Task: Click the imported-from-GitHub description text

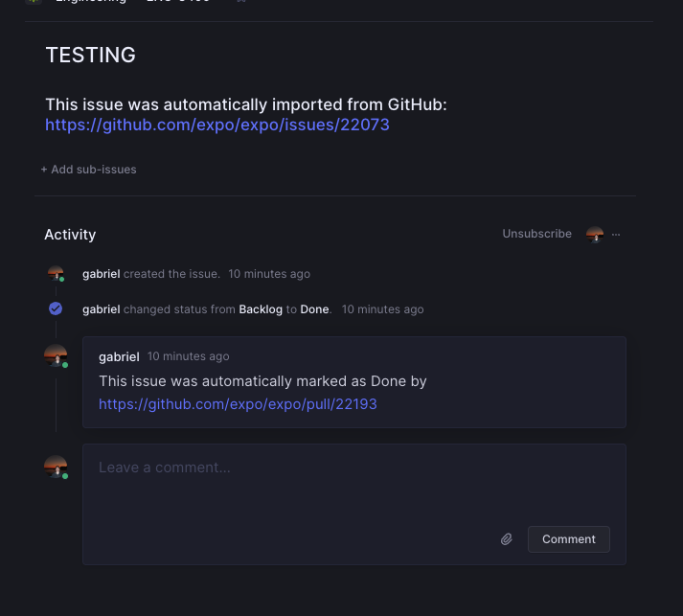Action: (246, 103)
